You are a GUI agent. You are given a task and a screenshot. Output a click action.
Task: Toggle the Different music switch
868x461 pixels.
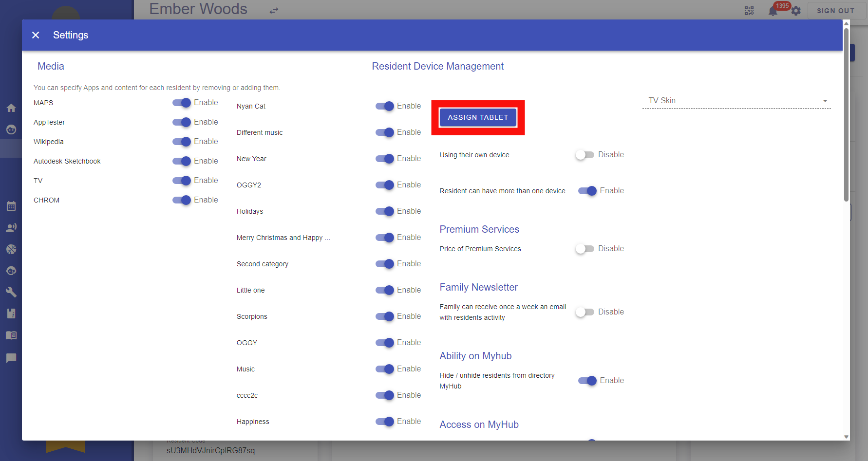coord(385,132)
